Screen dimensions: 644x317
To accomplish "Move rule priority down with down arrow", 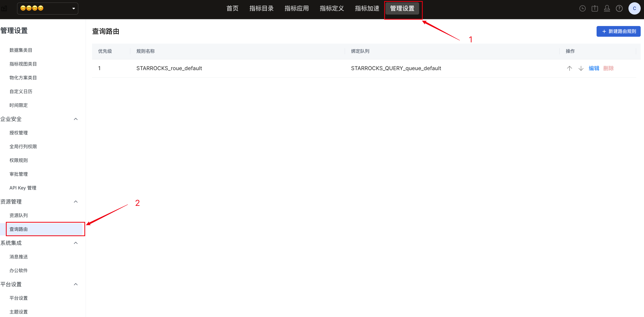I will pyautogui.click(x=581, y=68).
